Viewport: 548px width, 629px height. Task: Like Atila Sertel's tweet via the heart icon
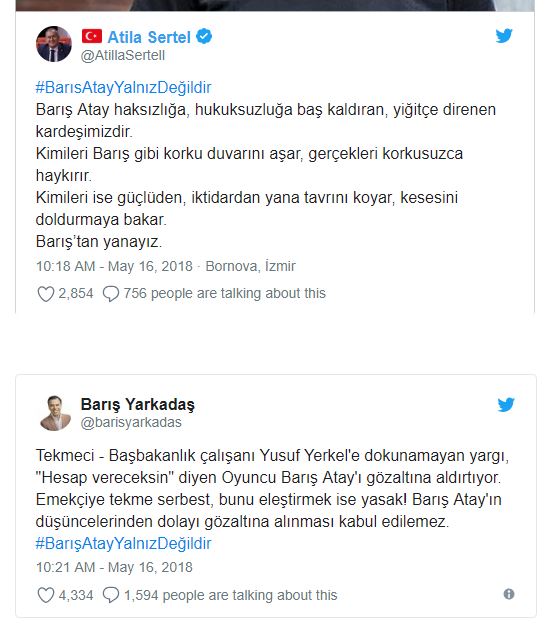(45, 294)
